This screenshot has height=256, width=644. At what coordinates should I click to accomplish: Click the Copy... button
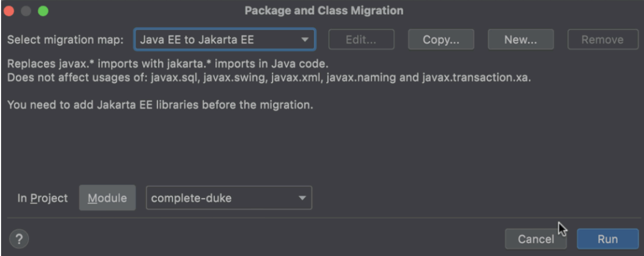(441, 40)
